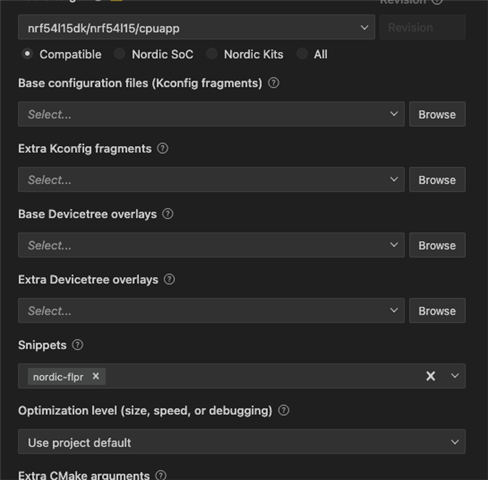Open help for Base configuration files

pos(273,83)
